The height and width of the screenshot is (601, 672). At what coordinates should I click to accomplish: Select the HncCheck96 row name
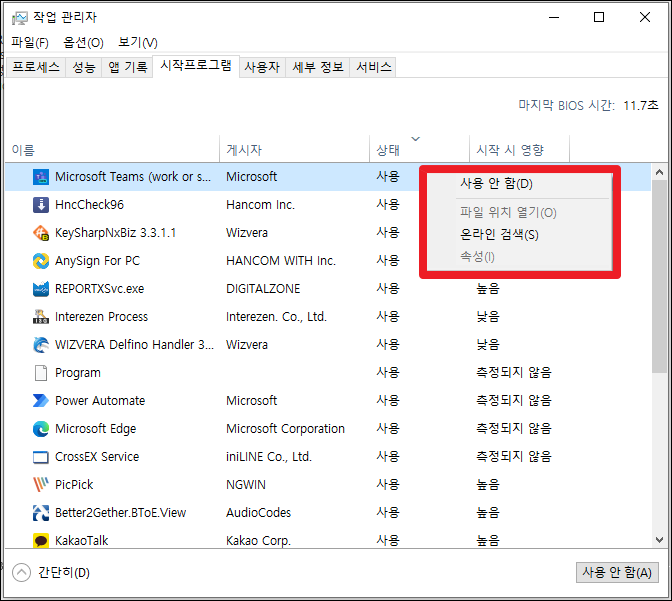click(90, 205)
